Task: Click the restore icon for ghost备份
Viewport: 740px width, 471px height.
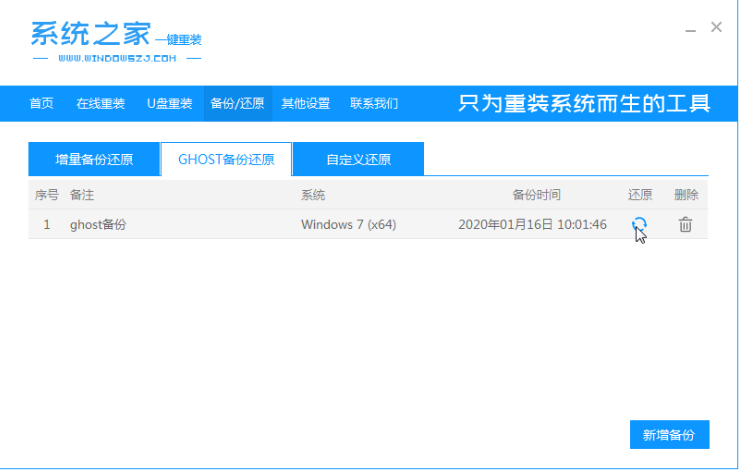Action: click(639, 225)
